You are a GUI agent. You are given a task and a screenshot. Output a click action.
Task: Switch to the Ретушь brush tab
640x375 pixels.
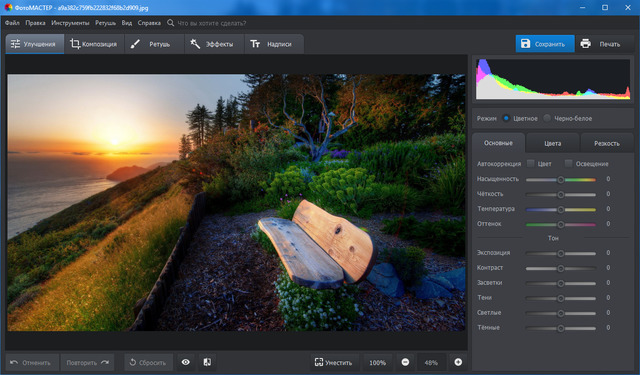pyautogui.click(x=154, y=44)
